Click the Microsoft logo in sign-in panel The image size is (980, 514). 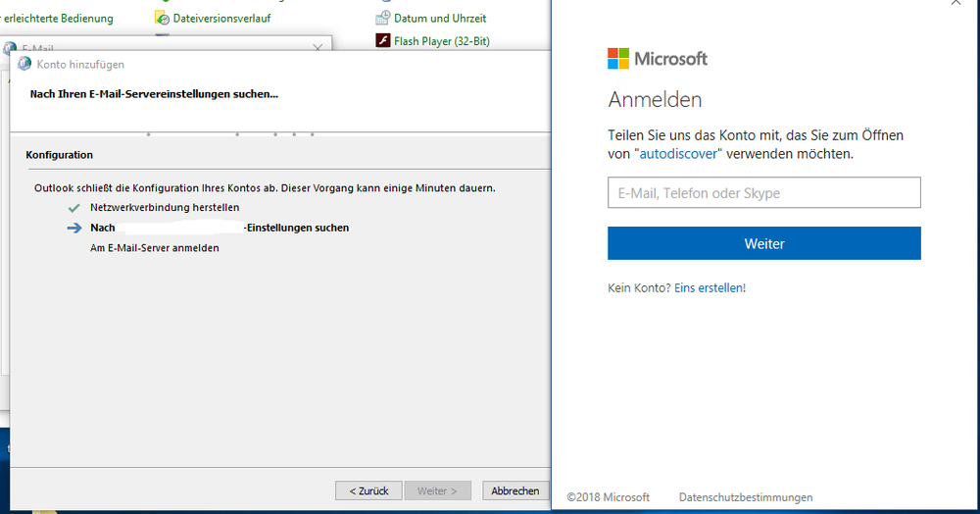(618, 59)
